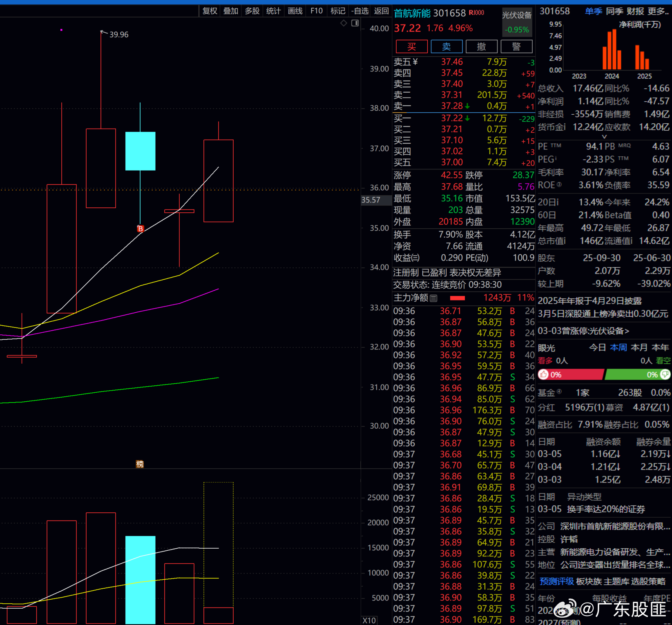The image size is (672, 625).
Task: Click the 涨停 limit-up price 42.55
Action: click(452, 175)
